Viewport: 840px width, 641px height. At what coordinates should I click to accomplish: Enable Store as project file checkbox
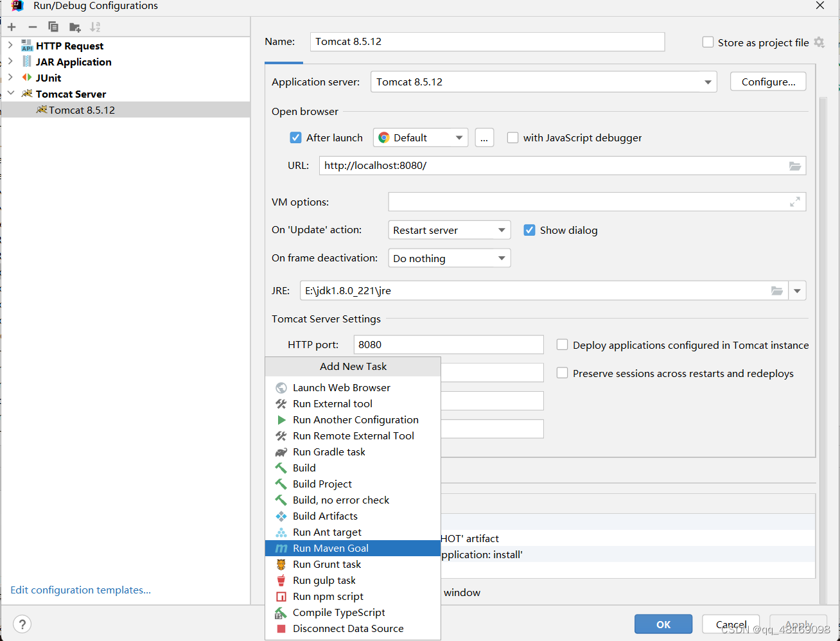pyautogui.click(x=708, y=42)
